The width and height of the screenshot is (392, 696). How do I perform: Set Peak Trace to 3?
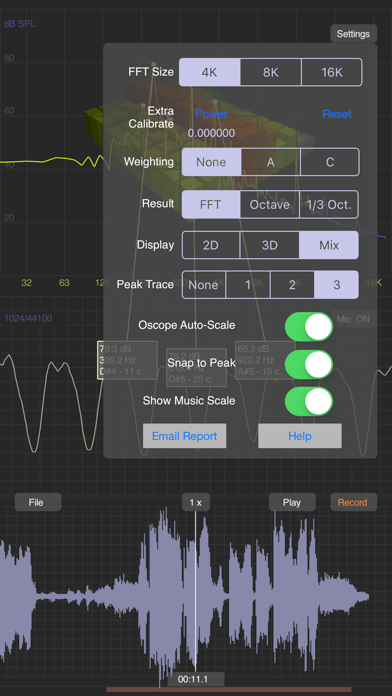[x=337, y=285]
